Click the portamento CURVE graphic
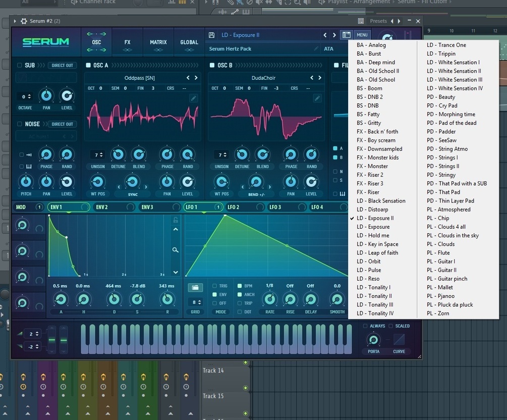507x420 pixels. click(x=399, y=340)
